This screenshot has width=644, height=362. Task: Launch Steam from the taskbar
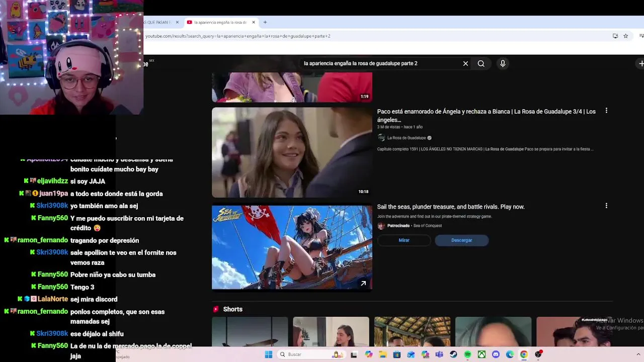(x=453, y=354)
